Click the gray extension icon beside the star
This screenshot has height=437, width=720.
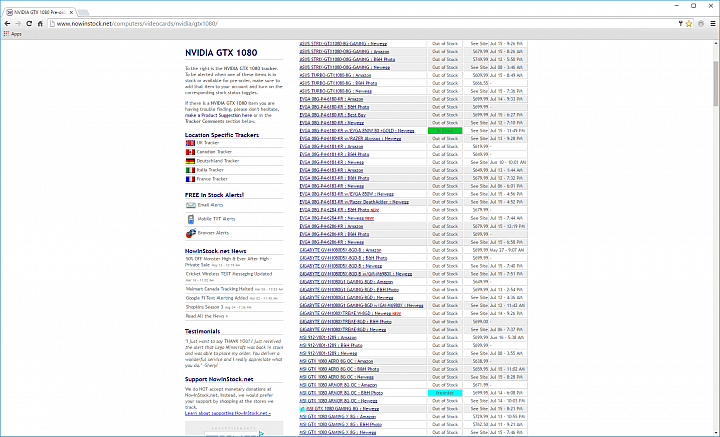click(x=701, y=23)
